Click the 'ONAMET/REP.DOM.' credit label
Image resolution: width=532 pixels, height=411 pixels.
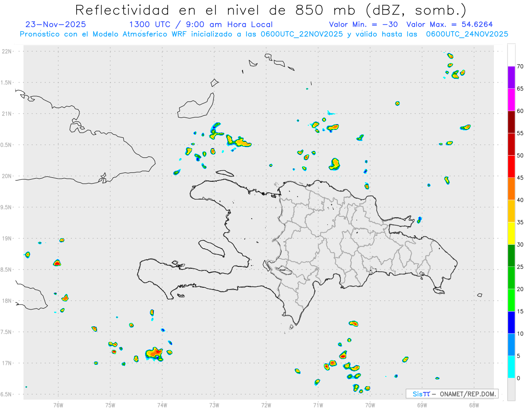[x=467, y=394]
